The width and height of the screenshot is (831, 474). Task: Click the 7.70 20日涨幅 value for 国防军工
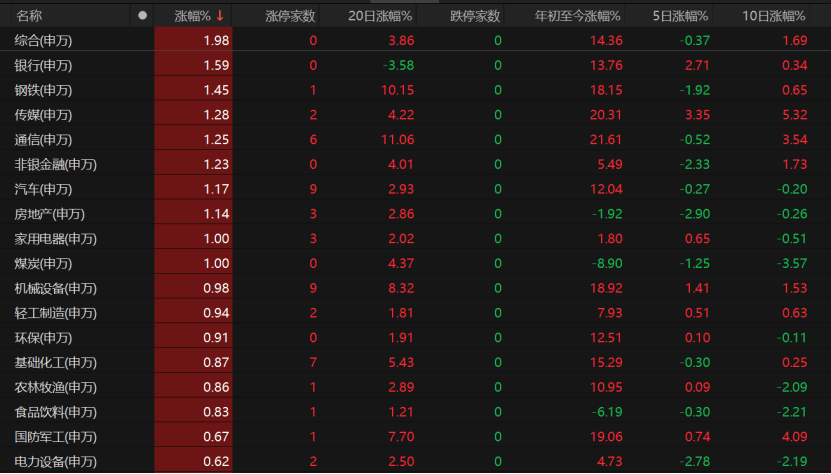(x=401, y=437)
